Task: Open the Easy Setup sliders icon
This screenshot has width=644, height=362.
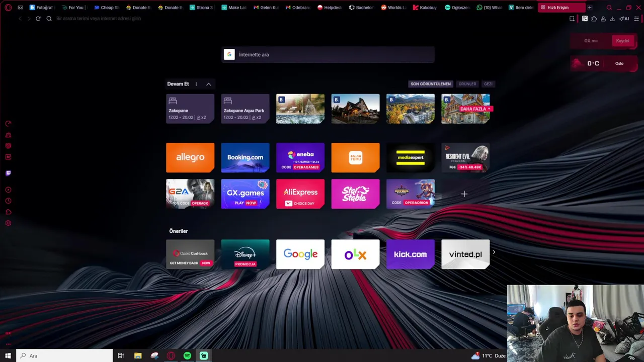Action: point(636,19)
